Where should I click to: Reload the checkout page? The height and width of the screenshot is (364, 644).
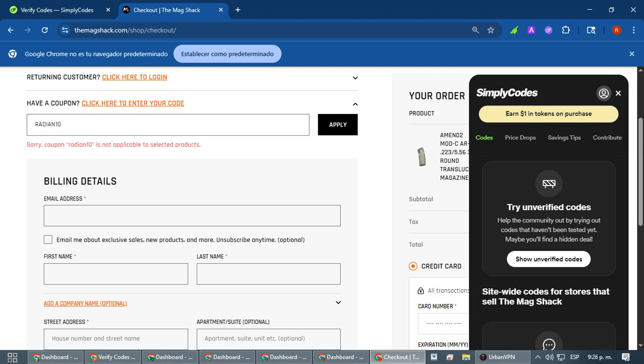45,30
